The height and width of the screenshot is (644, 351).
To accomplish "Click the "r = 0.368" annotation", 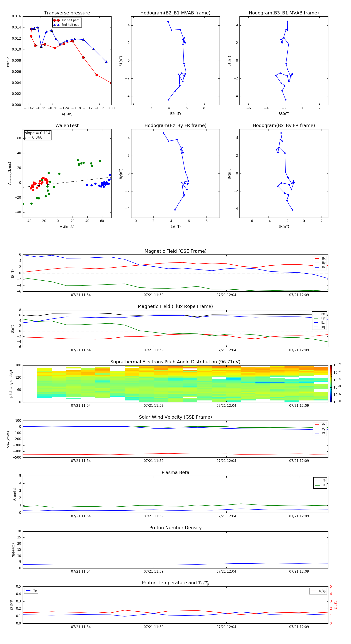I will tap(34, 137).
